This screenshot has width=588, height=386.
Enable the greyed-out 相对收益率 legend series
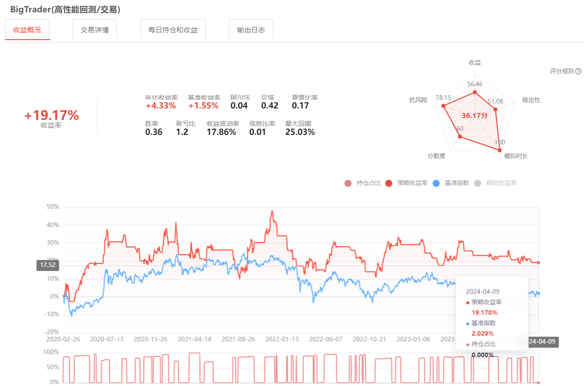[495, 183]
